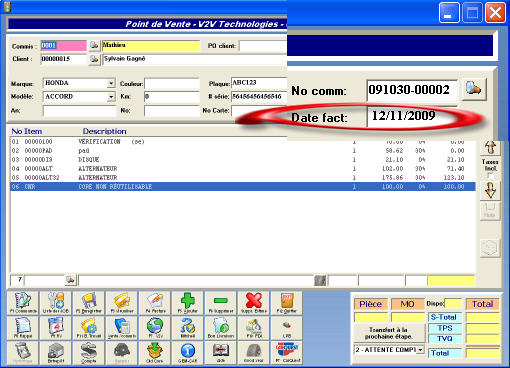Click the folder-with-gear B. Travail button
The image size is (510, 368).
pos(89,328)
